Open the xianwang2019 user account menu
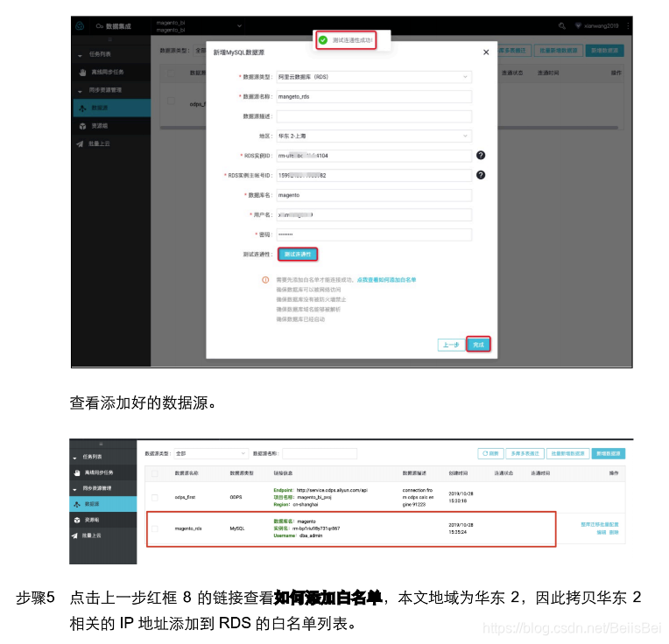Screen dimensions: 669x644 coord(596,26)
